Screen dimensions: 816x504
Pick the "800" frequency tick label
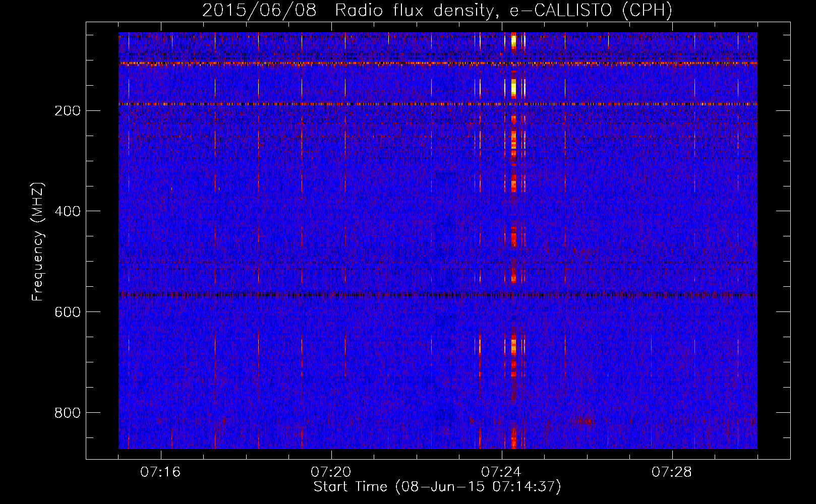pyautogui.click(x=68, y=413)
